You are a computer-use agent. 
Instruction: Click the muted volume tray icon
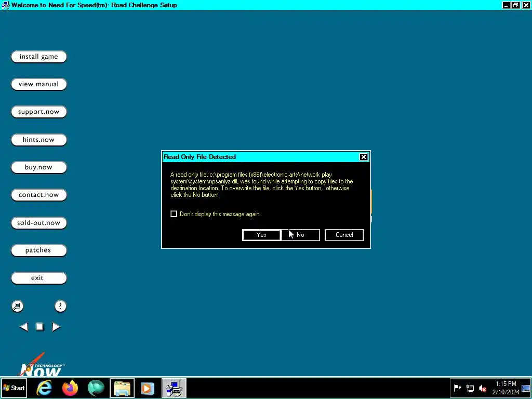(x=483, y=388)
